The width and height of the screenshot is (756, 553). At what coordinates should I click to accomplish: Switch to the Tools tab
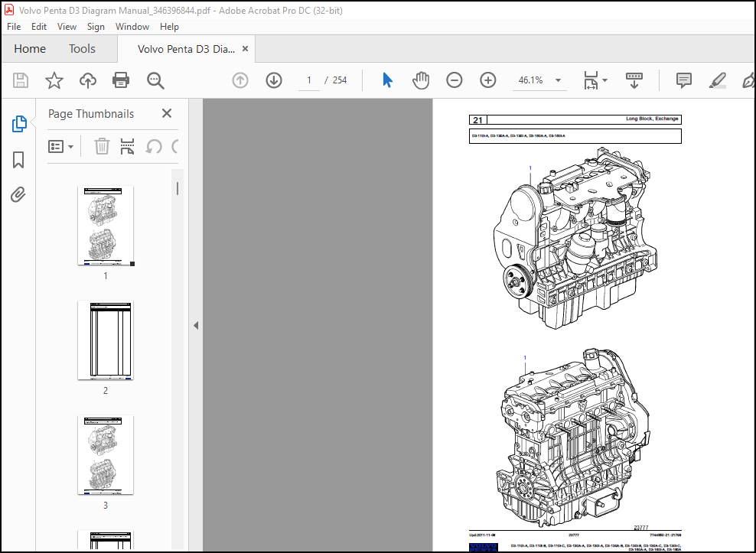(x=82, y=49)
